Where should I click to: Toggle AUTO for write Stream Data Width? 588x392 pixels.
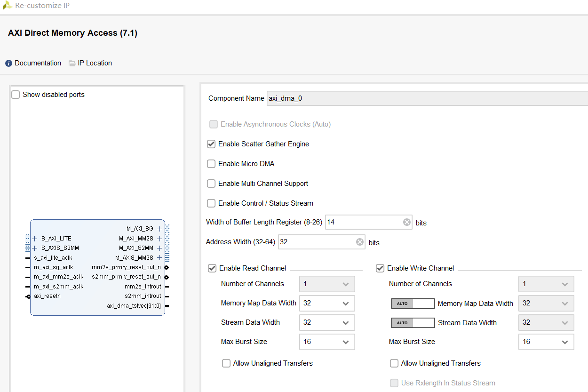coord(413,322)
